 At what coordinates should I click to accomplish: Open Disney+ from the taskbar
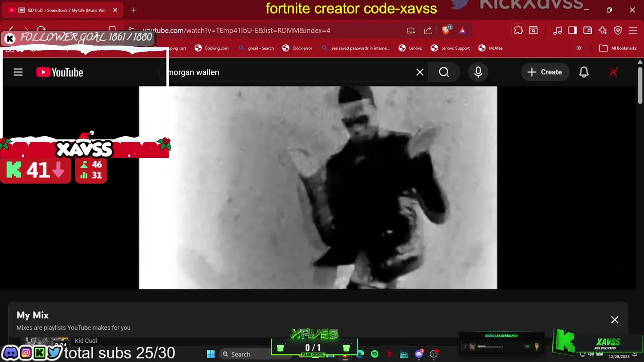[404, 354]
